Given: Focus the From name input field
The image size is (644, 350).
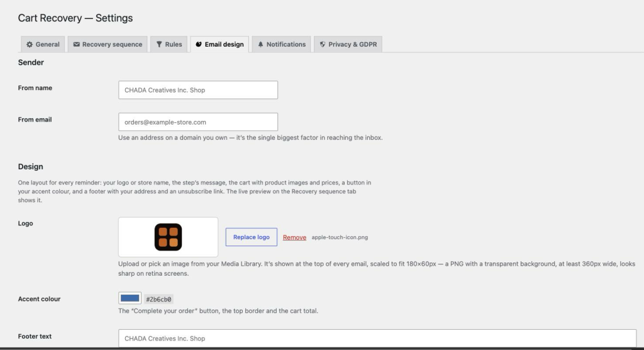Looking at the screenshot, I should pos(198,90).
